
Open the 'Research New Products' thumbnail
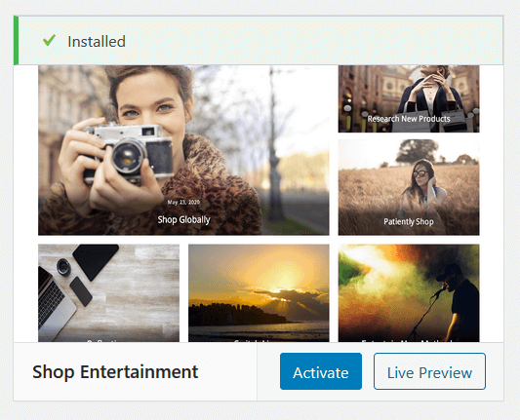click(x=409, y=98)
